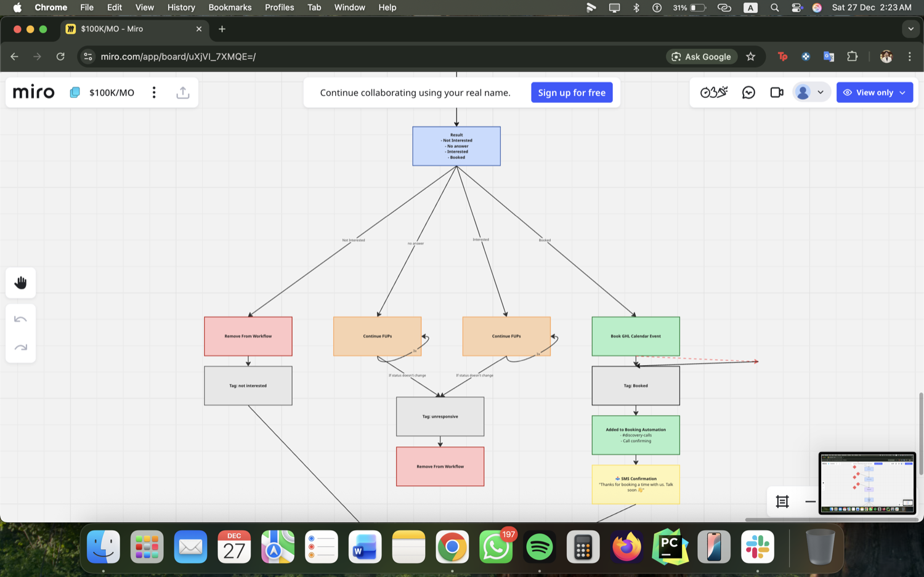Select the SMS Confirmation sticky box
Viewport: 924px width, 577px height.
click(x=636, y=484)
